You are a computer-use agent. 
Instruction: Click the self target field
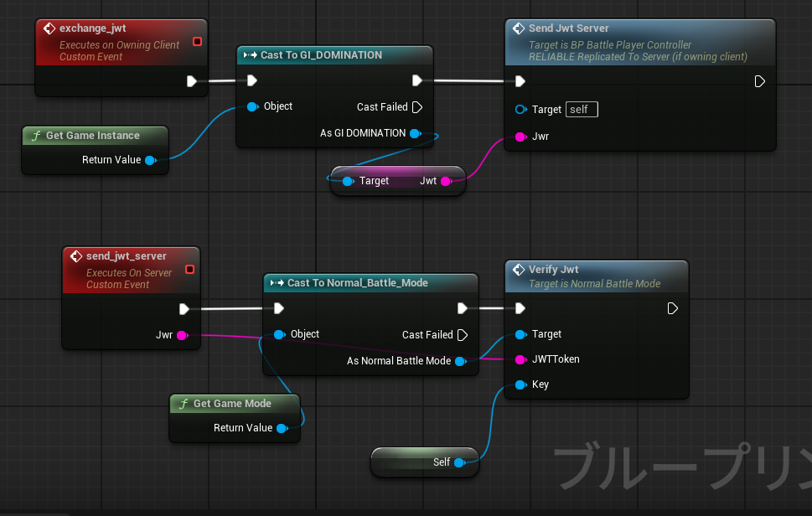tap(582, 110)
